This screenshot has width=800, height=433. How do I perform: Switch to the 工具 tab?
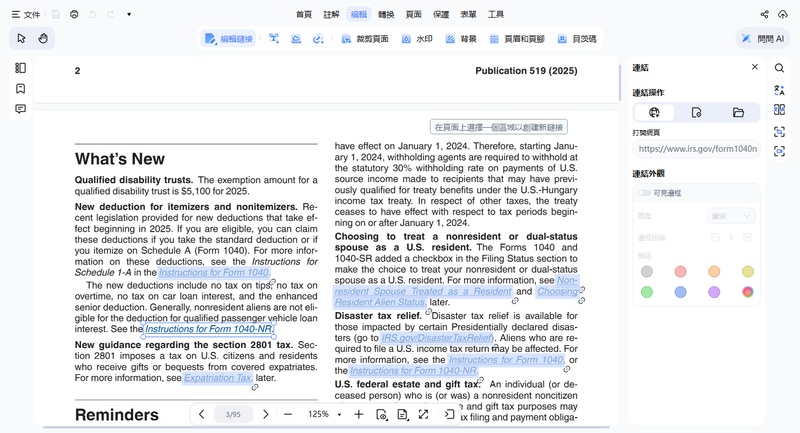[496, 14]
